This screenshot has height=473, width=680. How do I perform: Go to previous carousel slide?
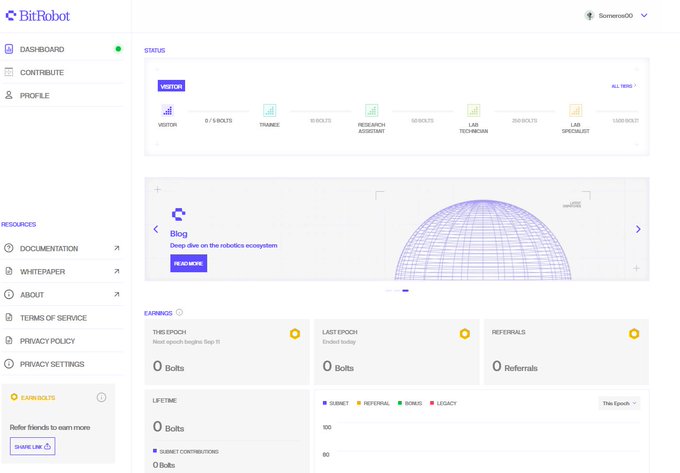pos(156,229)
